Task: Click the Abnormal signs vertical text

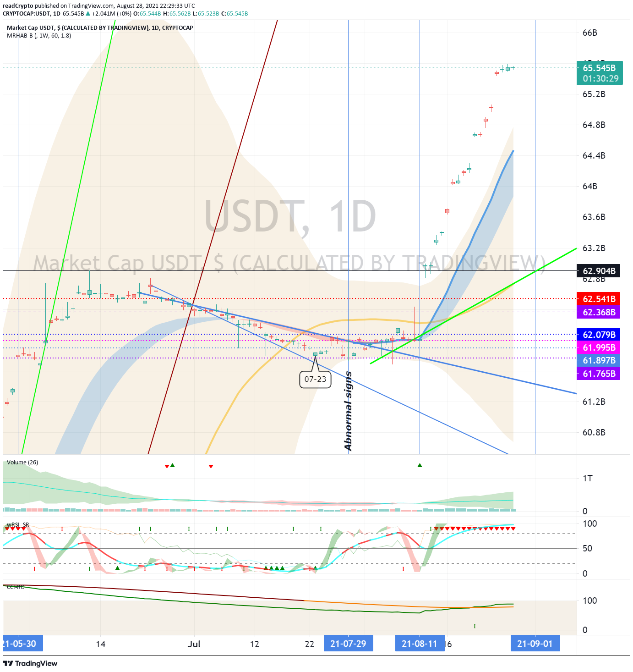Action: [x=348, y=411]
